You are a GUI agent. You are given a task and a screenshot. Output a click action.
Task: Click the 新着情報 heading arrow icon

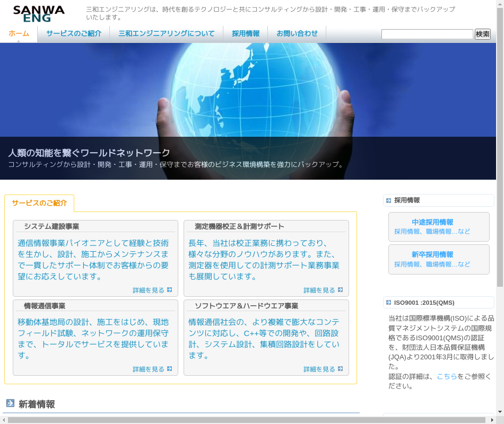(x=10, y=403)
